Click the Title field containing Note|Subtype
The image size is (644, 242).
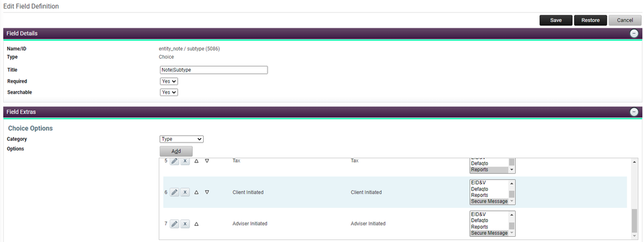point(213,70)
